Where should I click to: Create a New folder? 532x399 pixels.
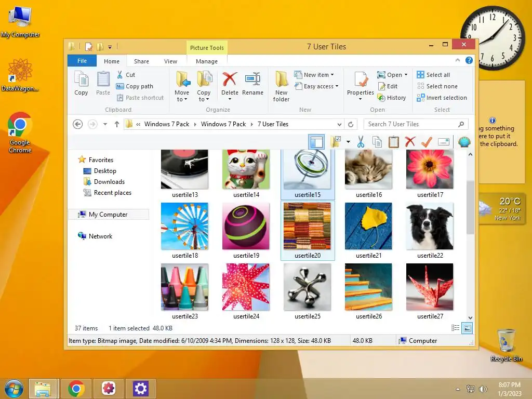[281, 87]
